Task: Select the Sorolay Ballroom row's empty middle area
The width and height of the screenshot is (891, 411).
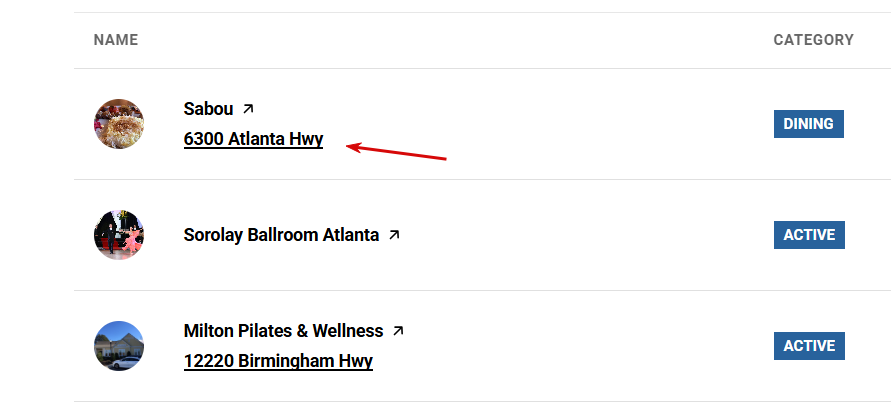Action: click(x=580, y=235)
